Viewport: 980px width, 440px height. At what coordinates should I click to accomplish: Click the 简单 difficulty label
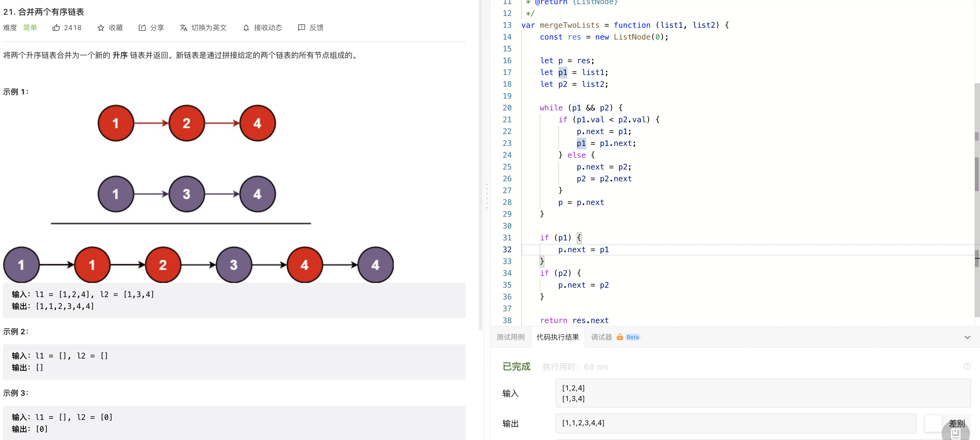pos(30,28)
